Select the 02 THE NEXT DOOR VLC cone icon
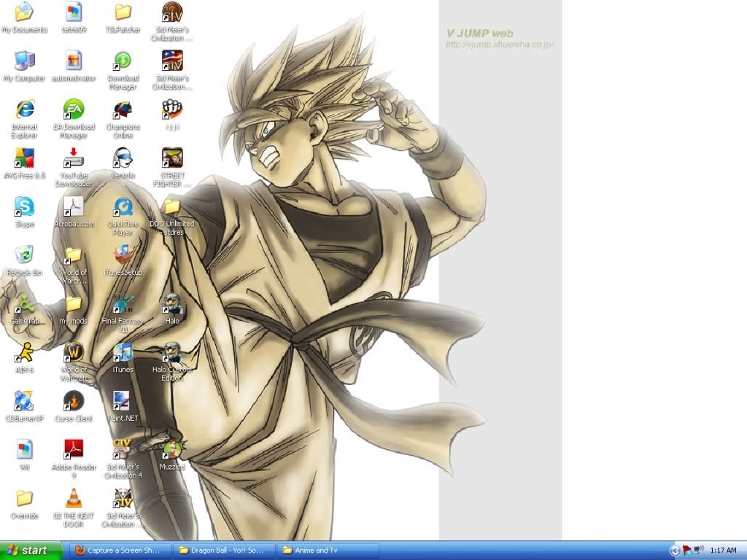Image resolution: width=747 pixels, height=560 pixels. 74,499
